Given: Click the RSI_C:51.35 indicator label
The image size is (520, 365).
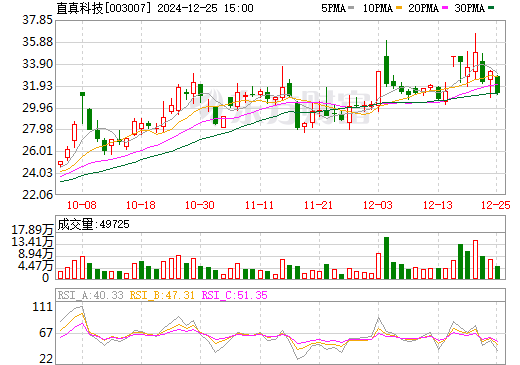Looking at the screenshot, I should pos(235,295).
